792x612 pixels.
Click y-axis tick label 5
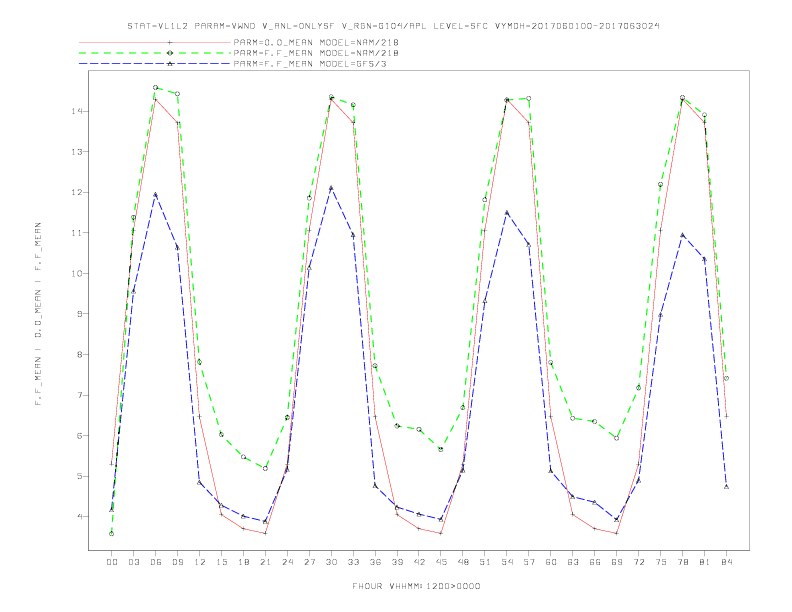[x=80, y=476]
